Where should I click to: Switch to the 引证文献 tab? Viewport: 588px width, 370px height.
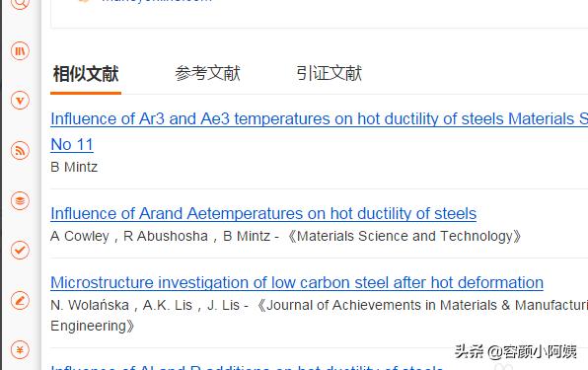tap(329, 73)
